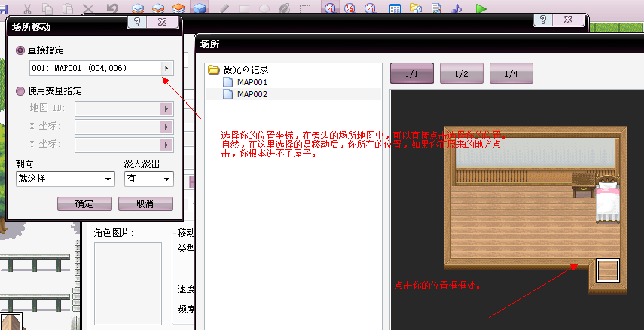Select the third map layer icon
This screenshot has height=330, width=644.
pyautogui.click(x=179, y=8)
